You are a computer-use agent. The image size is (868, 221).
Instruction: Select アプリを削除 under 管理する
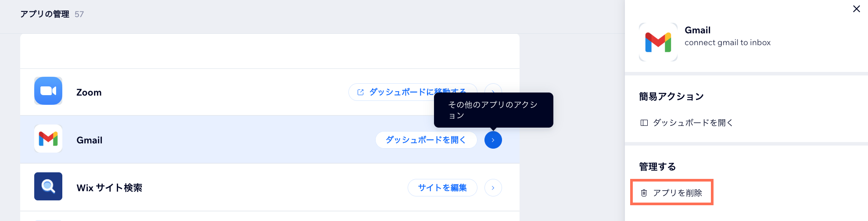pyautogui.click(x=677, y=193)
